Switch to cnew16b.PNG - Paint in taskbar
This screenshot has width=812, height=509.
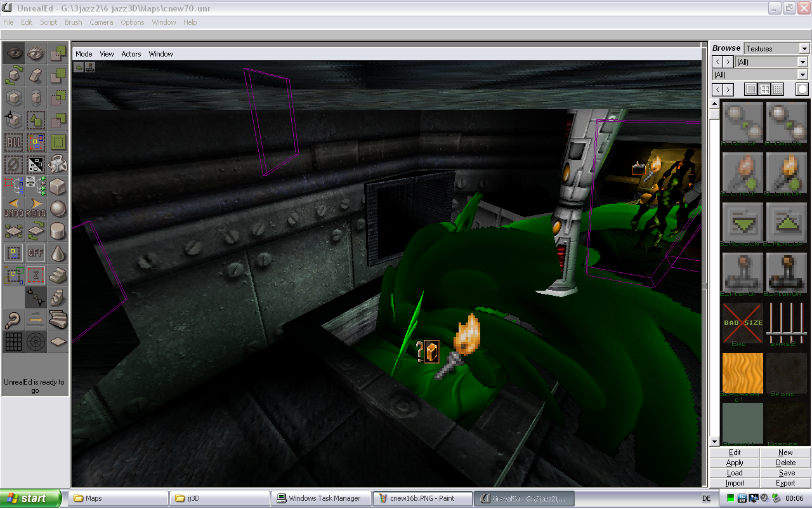pyautogui.click(x=422, y=498)
